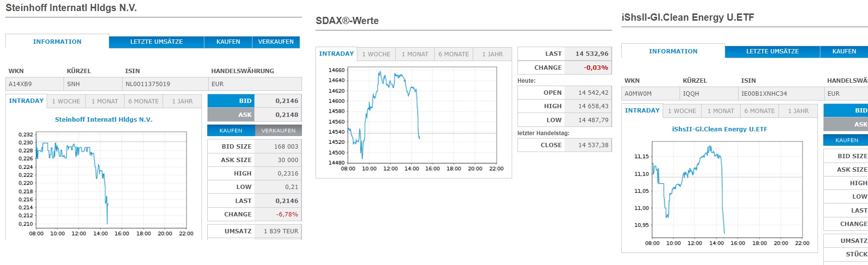
Task: Click Steinhoff LOW value 0,21
Action: [291, 187]
